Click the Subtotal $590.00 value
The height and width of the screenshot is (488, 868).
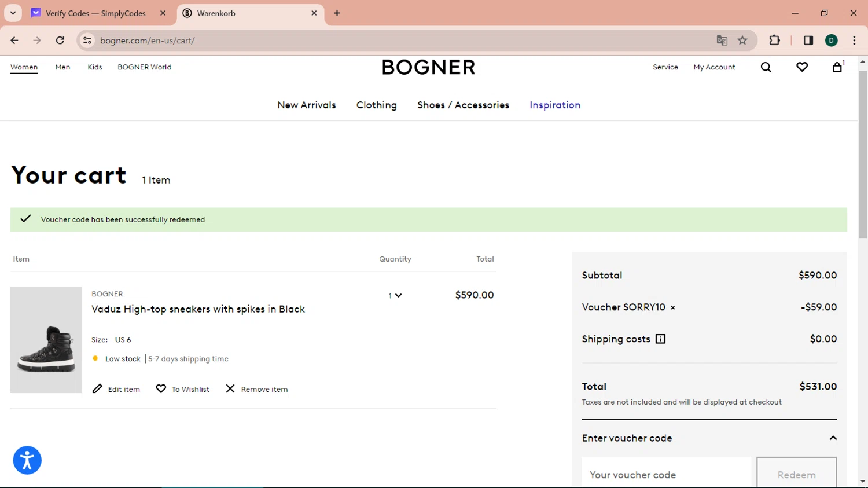818,275
